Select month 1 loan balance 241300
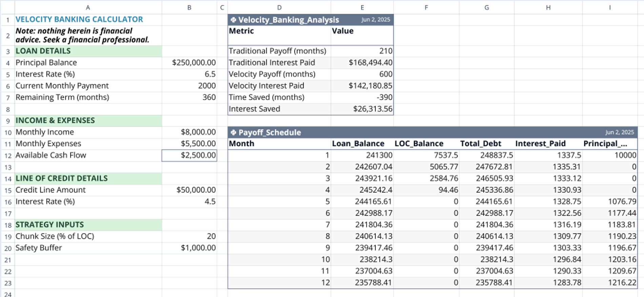The image size is (644, 297). [362, 155]
